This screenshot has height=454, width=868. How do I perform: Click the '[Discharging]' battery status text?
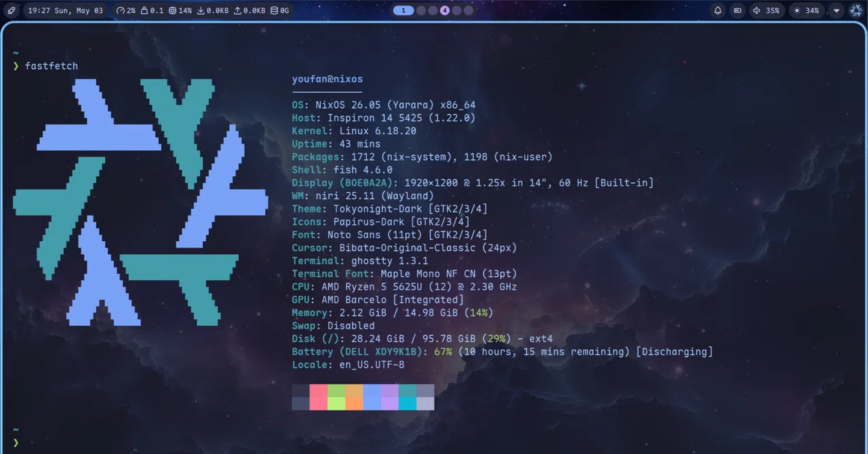pos(674,352)
